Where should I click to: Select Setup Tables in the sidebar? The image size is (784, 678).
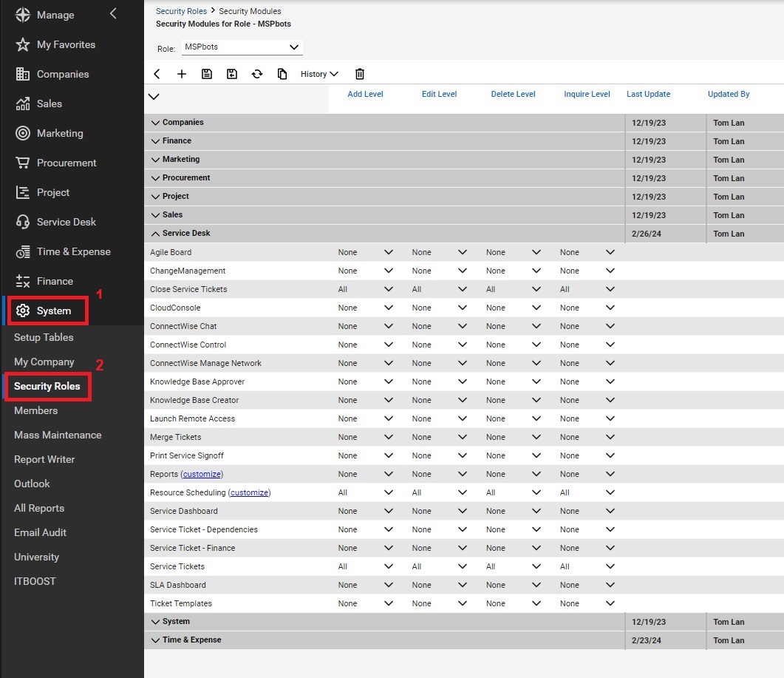(44, 337)
